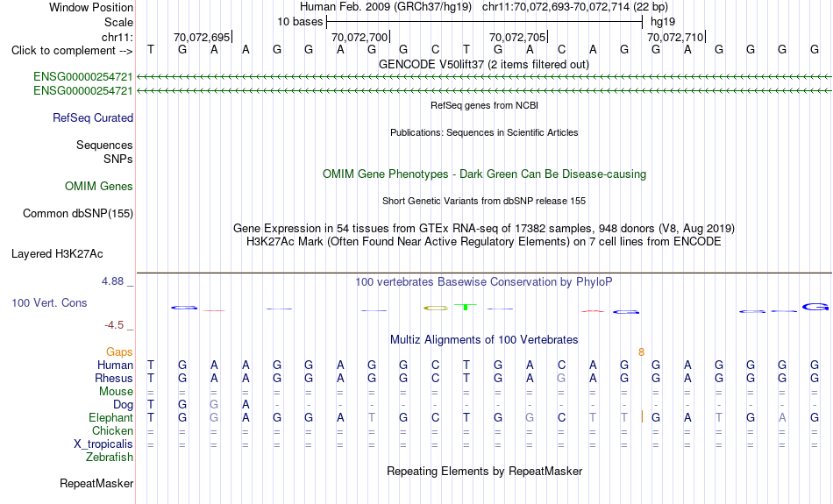The width and height of the screenshot is (833, 504).
Task: Click Short Genetic Variants from dbSNP title
Action: (484, 201)
